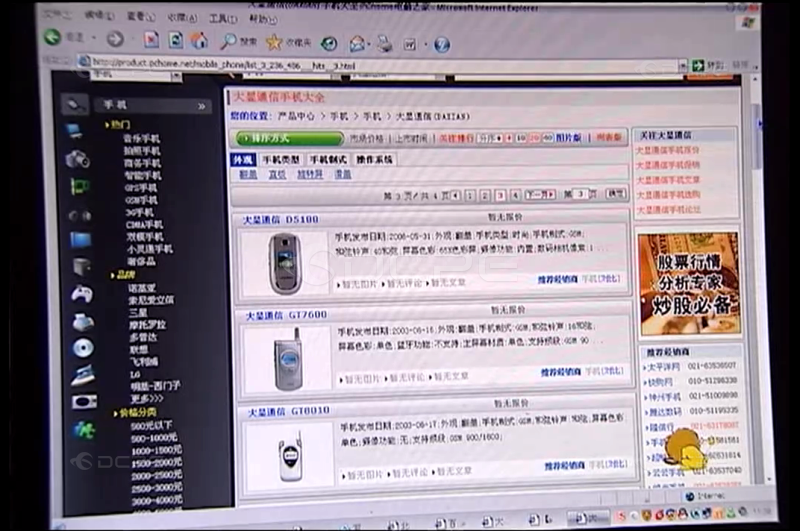The image size is (800, 531).
Task: Click the Home icon in browser toolbar
Action: click(x=199, y=40)
